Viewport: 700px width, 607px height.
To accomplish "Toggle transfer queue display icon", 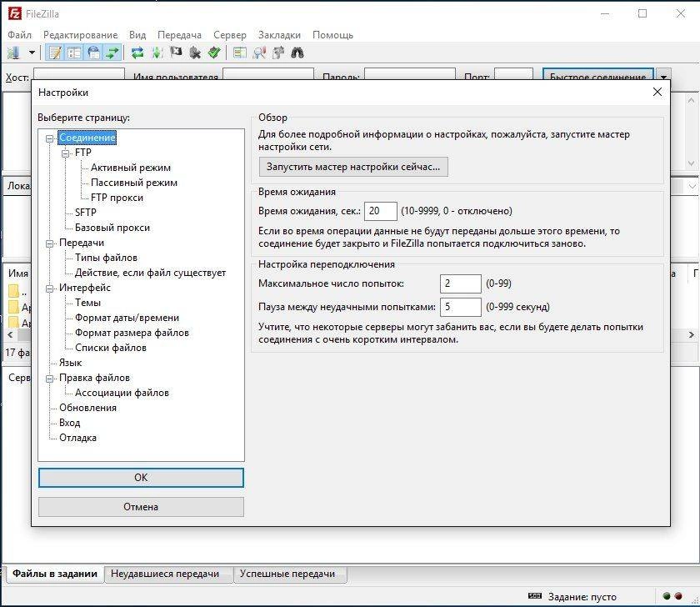I will click(x=112, y=53).
